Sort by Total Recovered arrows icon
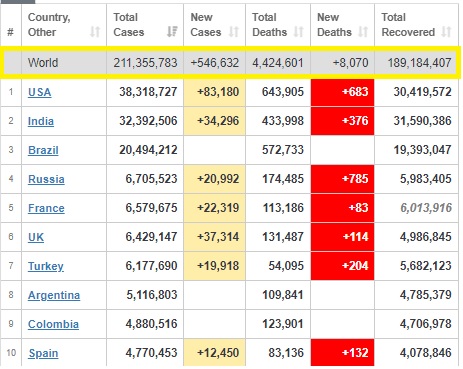 pyautogui.click(x=446, y=32)
